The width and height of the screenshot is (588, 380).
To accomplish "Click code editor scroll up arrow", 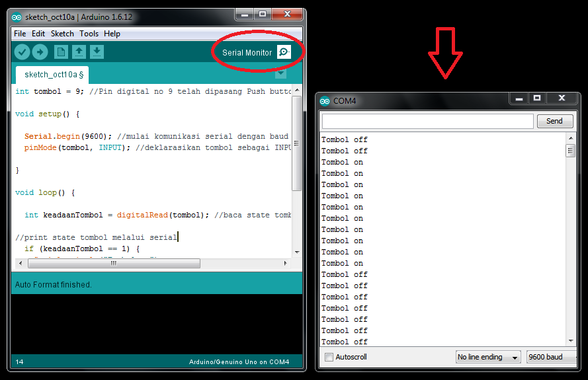I will (297, 91).
